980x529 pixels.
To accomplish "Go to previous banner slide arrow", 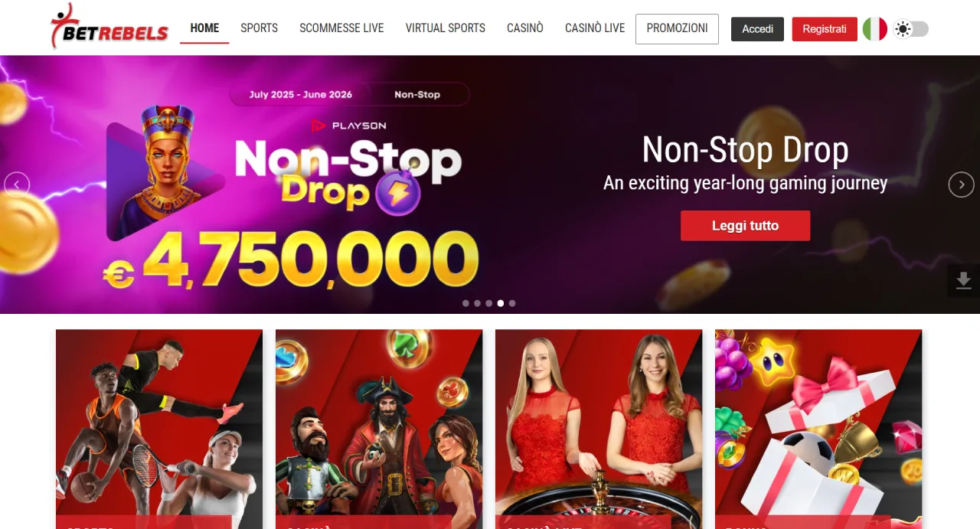I will 17,184.
